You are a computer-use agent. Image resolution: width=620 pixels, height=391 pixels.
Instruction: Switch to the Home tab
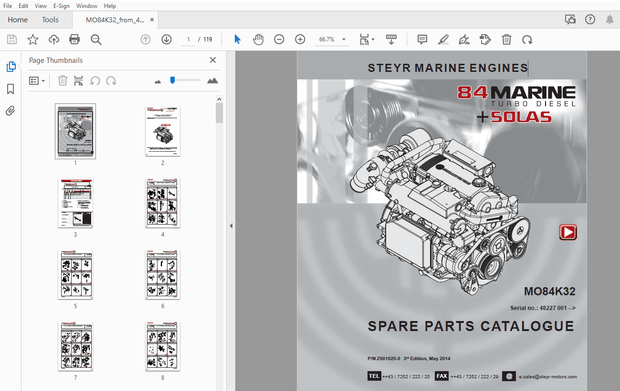coord(17,20)
